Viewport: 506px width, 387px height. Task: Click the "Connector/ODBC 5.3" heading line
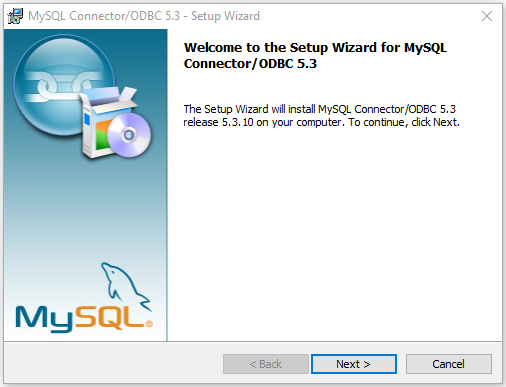tap(250, 64)
